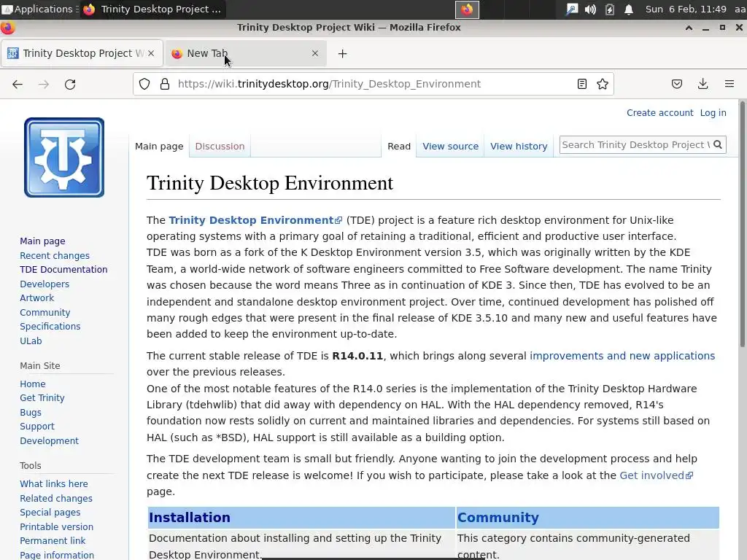
Task: Select the Read view tab
Action: (x=399, y=146)
